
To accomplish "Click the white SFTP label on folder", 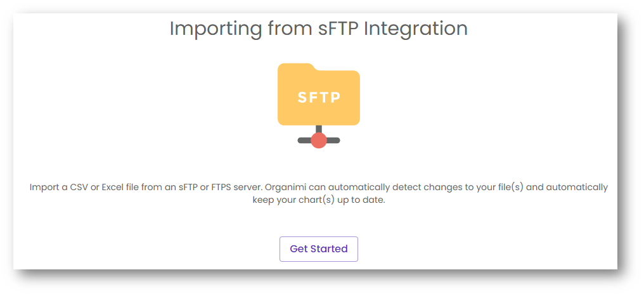I will [319, 98].
